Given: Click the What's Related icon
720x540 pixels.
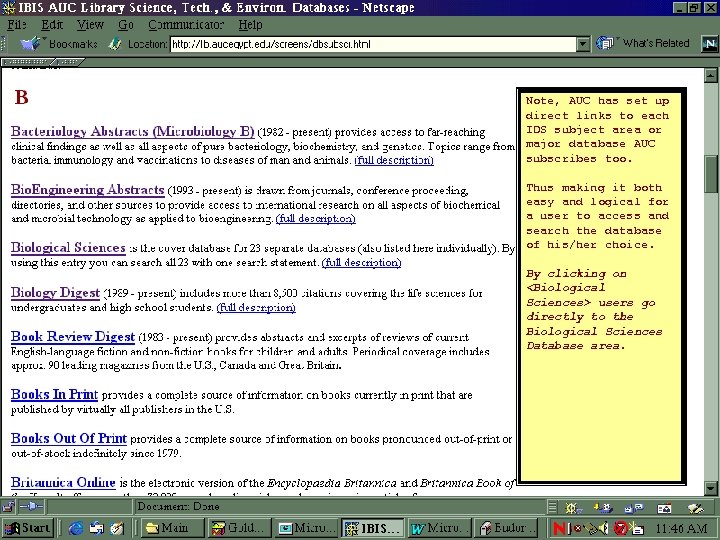Looking at the screenshot, I should tap(605, 44).
